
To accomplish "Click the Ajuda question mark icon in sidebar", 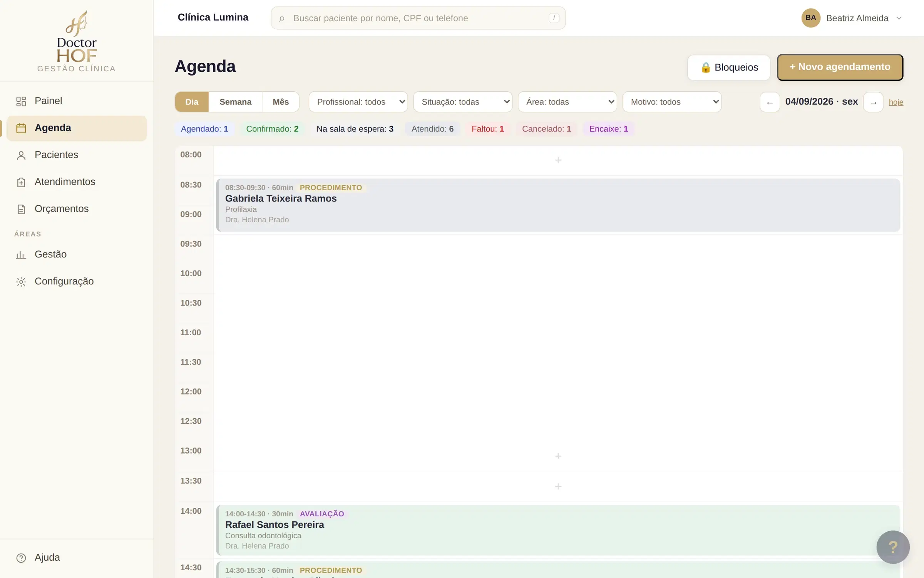I will pos(21,558).
